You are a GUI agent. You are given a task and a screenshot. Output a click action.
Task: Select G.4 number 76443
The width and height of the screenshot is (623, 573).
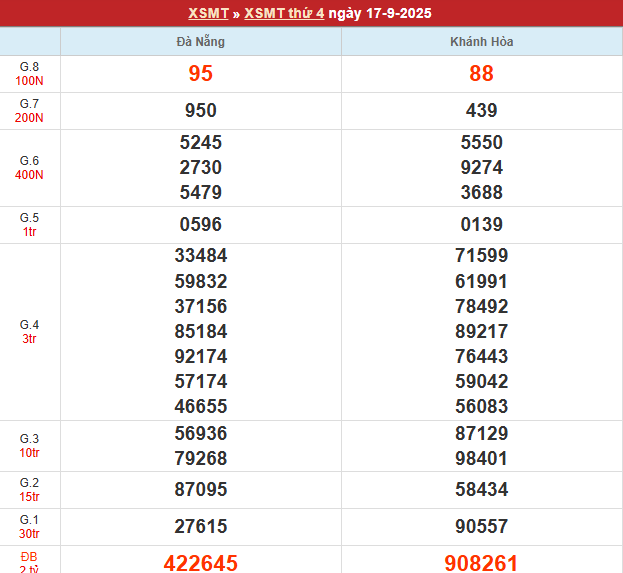(482, 356)
